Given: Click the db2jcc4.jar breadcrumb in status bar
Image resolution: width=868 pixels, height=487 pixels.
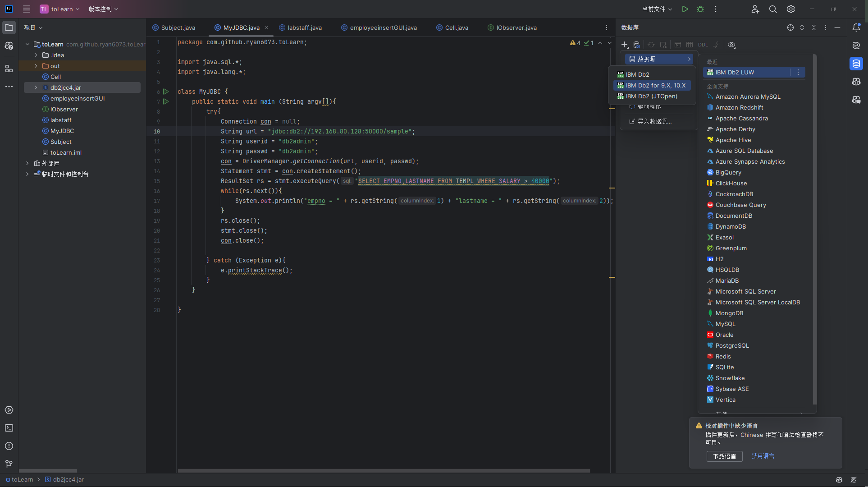Looking at the screenshot, I should 64,479.
